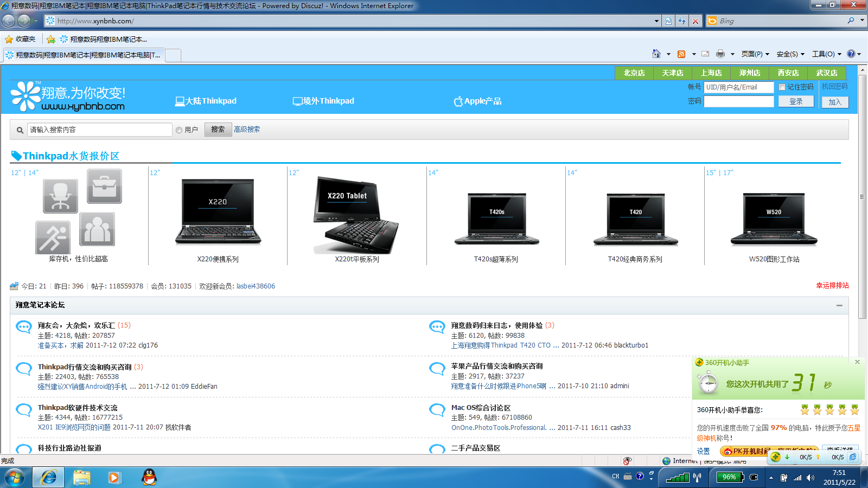Close the 360开机小助手 popup
Screen dimensions: 868x488
(857, 362)
